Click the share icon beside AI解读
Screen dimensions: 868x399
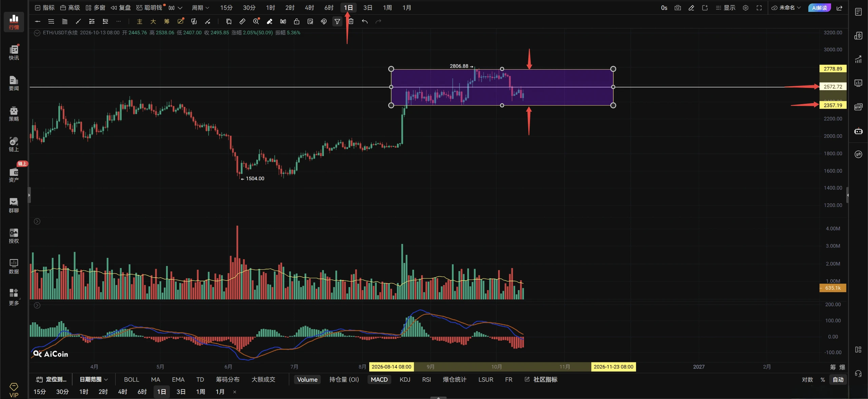point(840,7)
